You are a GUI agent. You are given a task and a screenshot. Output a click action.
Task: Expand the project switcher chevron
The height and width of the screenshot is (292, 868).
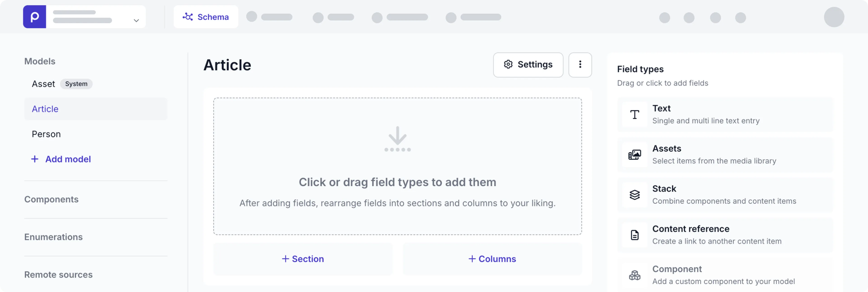pyautogui.click(x=136, y=21)
